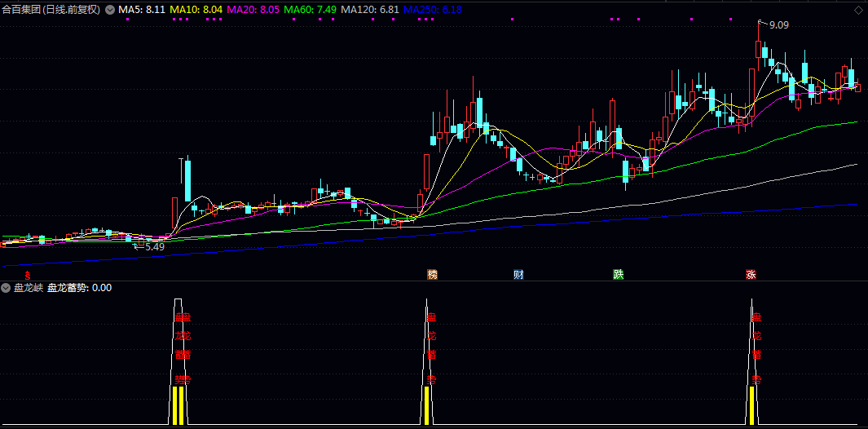Image resolution: width=868 pixels, height=429 pixels.
Task: Click the blue 财 financial report marker
Action: pos(518,274)
